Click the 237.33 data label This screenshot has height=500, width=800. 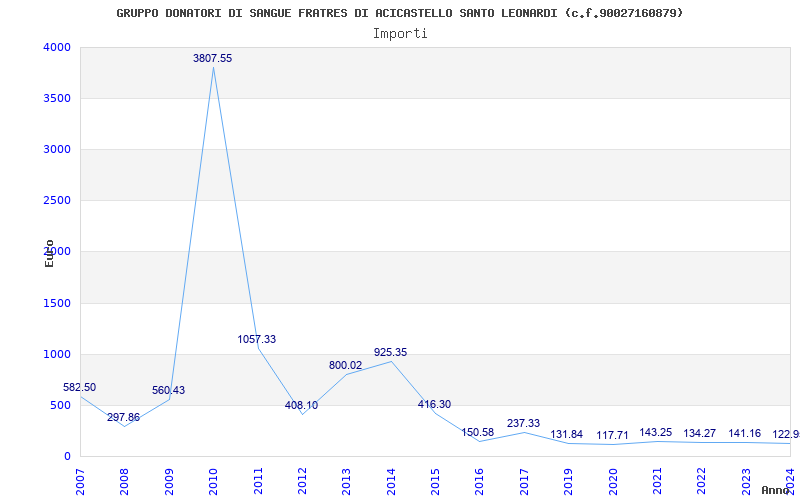click(523, 423)
